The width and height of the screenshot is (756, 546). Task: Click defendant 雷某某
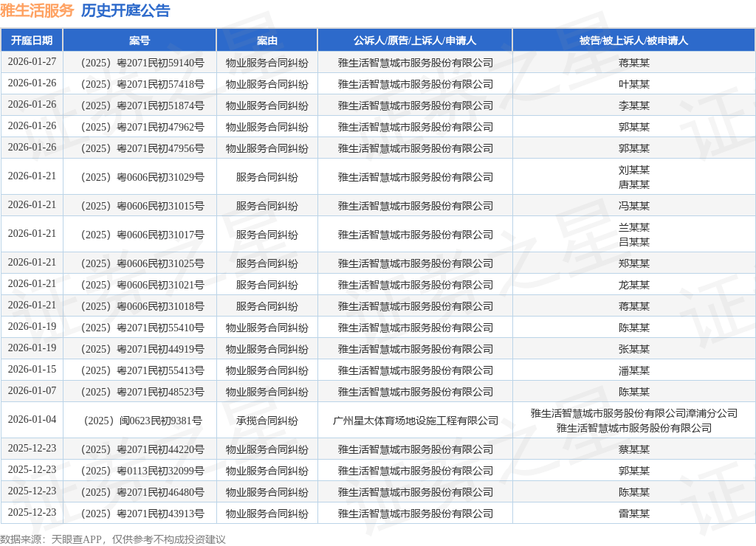634,514
